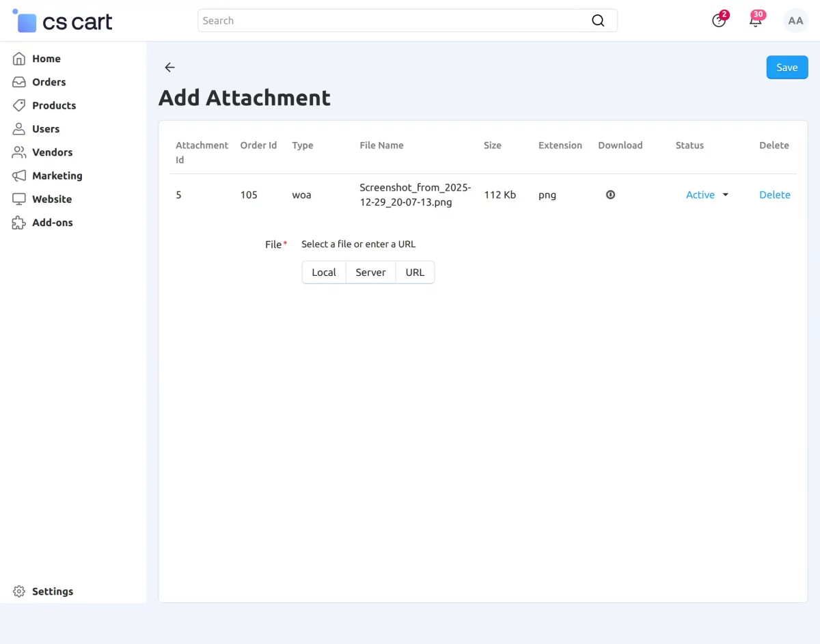820x644 pixels.
Task: Go to the Website section
Action: (x=53, y=199)
